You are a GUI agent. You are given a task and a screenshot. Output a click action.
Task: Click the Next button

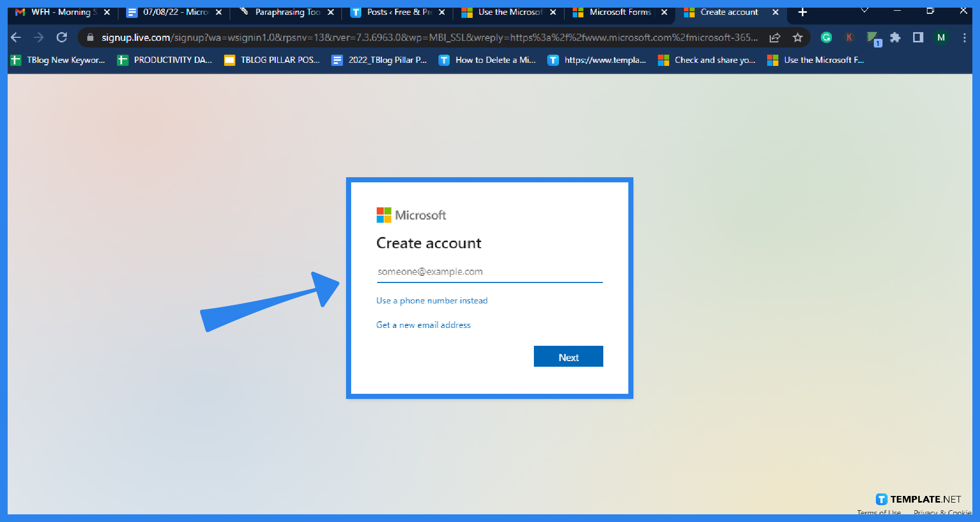tap(568, 357)
